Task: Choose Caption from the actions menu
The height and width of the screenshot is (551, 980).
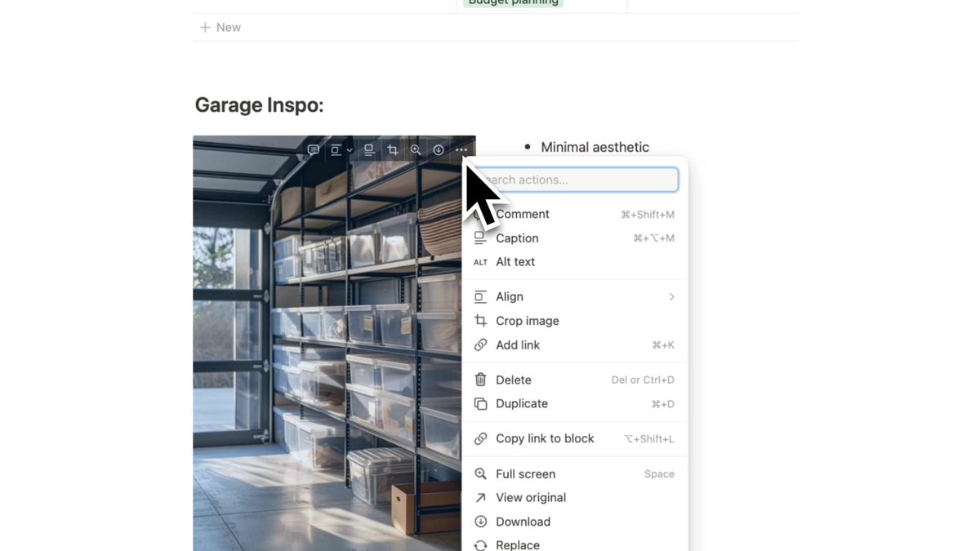Action: [575, 238]
